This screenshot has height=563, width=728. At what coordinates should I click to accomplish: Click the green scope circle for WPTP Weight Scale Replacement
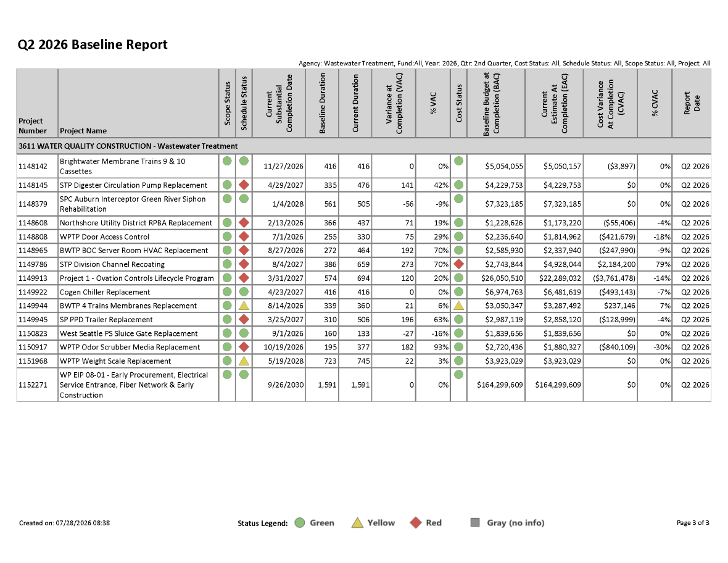point(227,361)
